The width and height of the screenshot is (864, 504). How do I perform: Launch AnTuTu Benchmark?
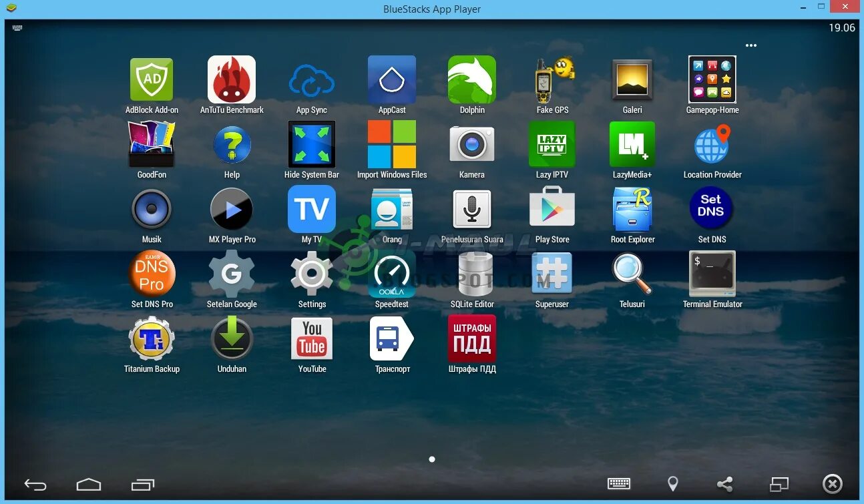232,79
